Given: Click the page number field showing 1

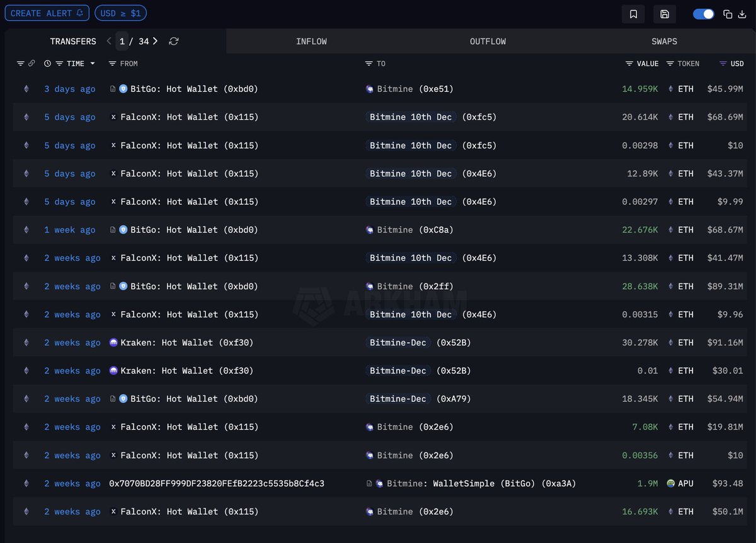Looking at the screenshot, I should [x=122, y=41].
